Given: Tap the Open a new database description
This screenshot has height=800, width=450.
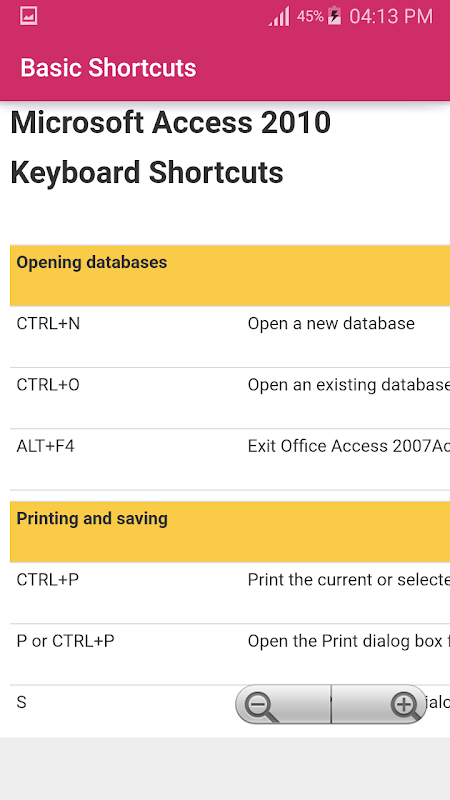Looking at the screenshot, I should [331, 323].
